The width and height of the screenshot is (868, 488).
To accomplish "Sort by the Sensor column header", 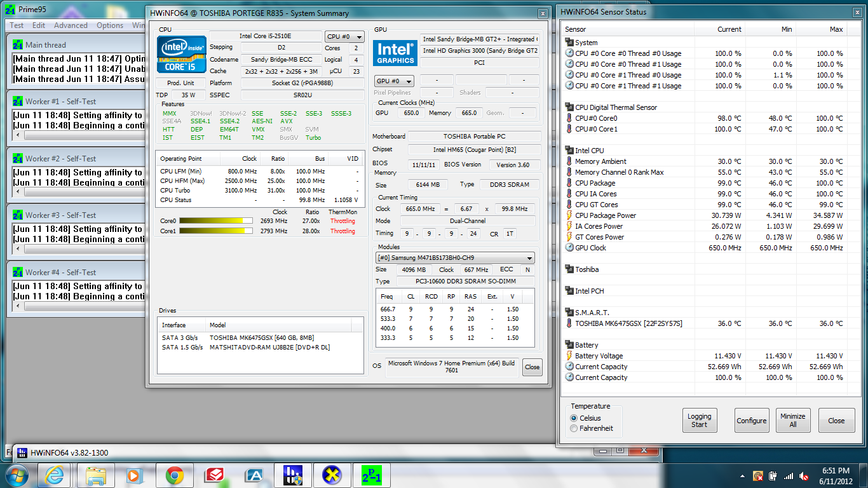I will (x=628, y=29).
